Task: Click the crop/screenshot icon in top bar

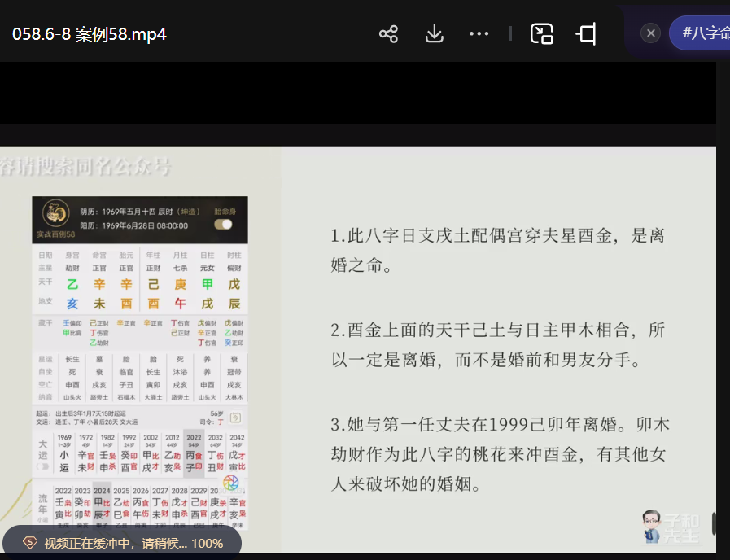Action: 586,33
